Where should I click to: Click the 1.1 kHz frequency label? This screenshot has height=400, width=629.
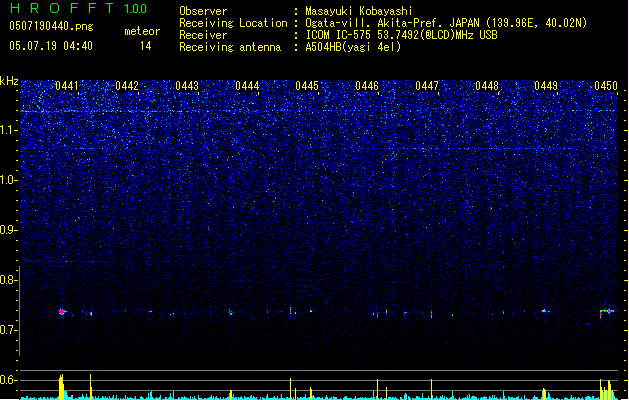point(8,130)
